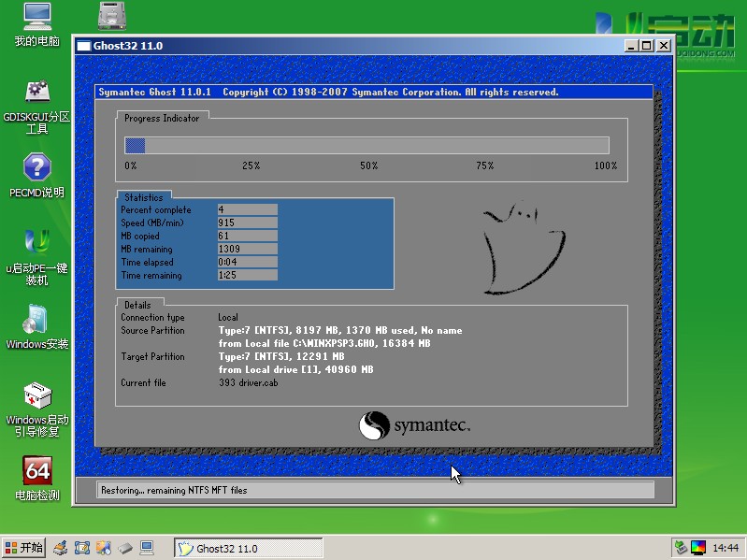This screenshot has width=747, height=560.
Task: Open the PECMD说明 help icon
Action: tap(36, 168)
